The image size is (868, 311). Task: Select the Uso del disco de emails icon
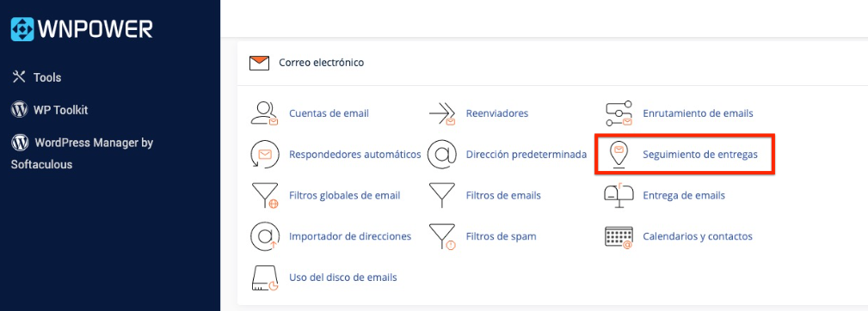(264, 277)
